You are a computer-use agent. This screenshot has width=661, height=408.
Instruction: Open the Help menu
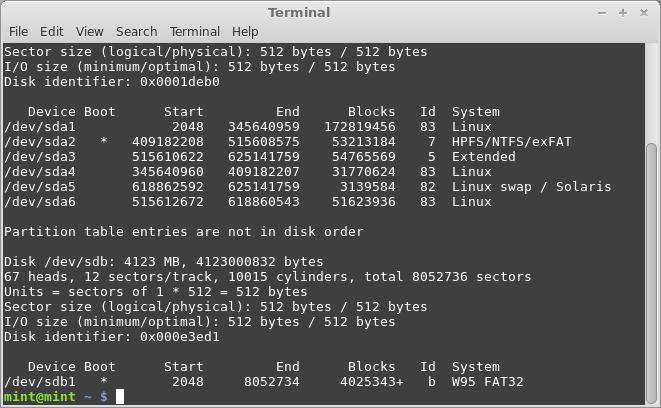245,32
